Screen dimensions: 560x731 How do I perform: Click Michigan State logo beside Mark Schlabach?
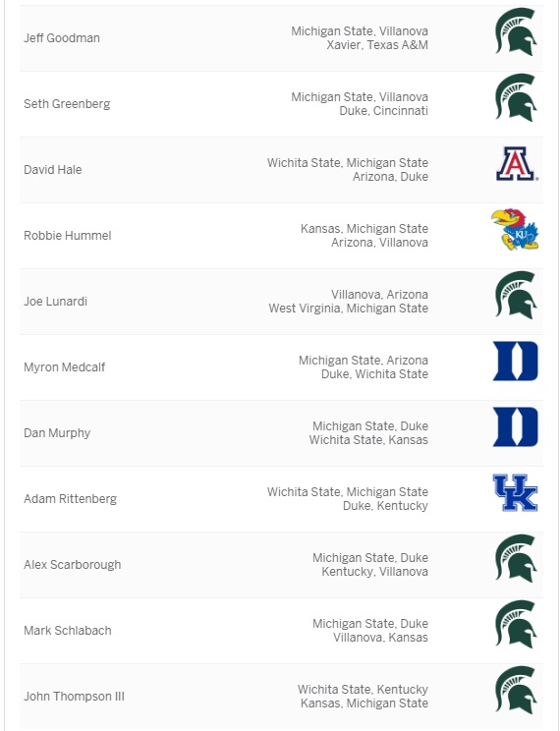tap(516, 624)
